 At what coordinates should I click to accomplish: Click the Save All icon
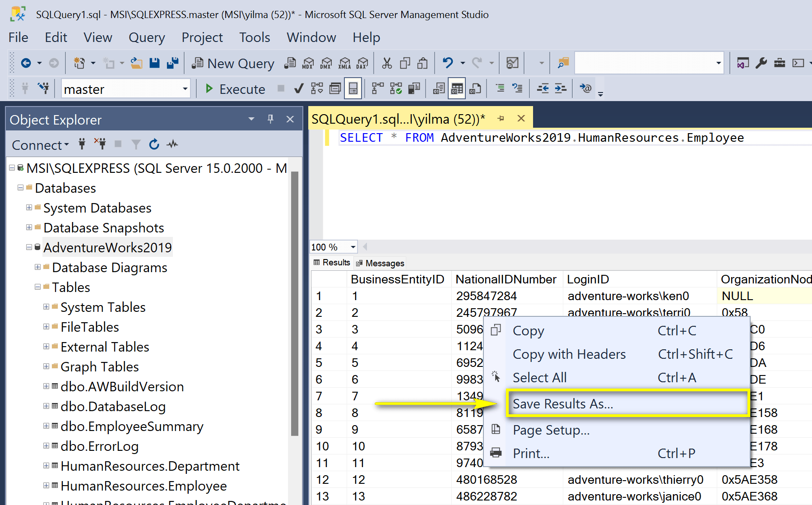point(172,63)
